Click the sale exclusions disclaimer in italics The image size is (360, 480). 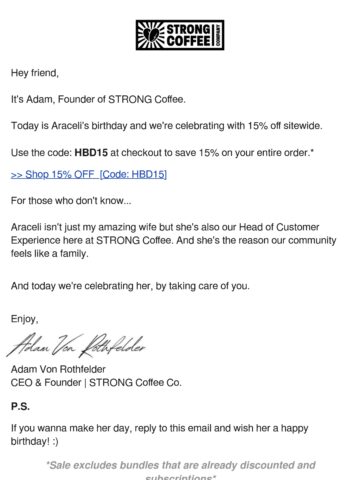(180, 471)
